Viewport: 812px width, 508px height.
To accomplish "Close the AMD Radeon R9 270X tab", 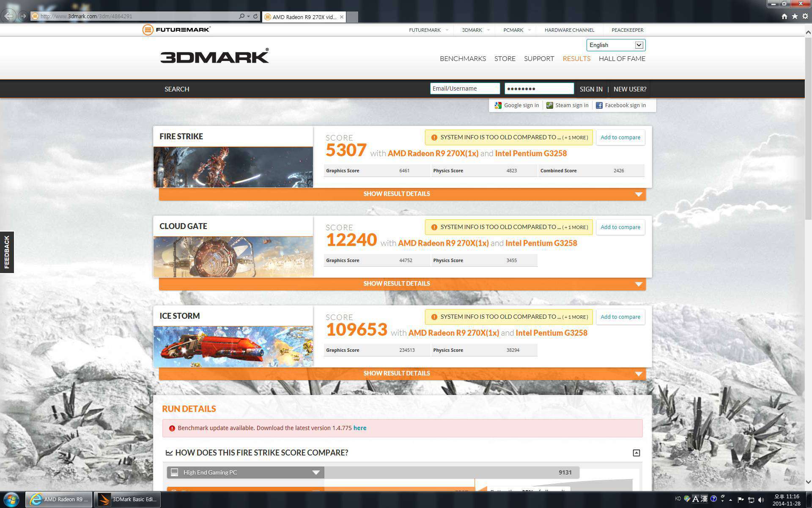I will click(342, 17).
